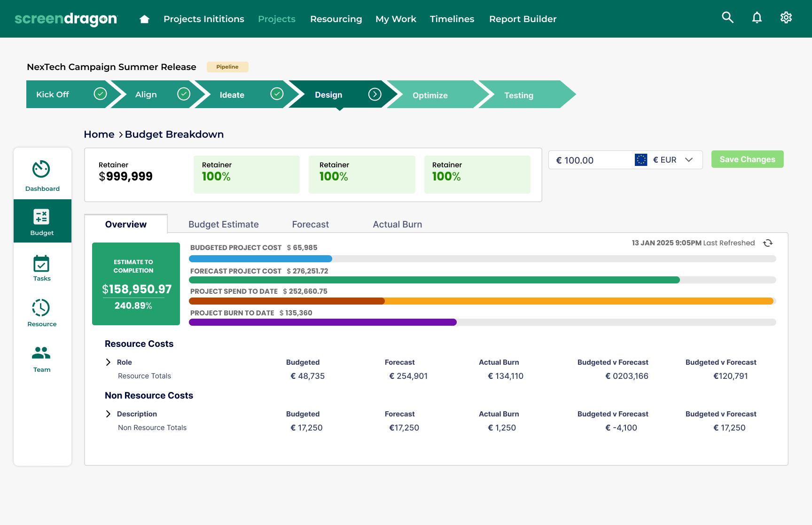812x525 pixels.
Task: Open notifications bell icon
Action: tap(757, 18)
